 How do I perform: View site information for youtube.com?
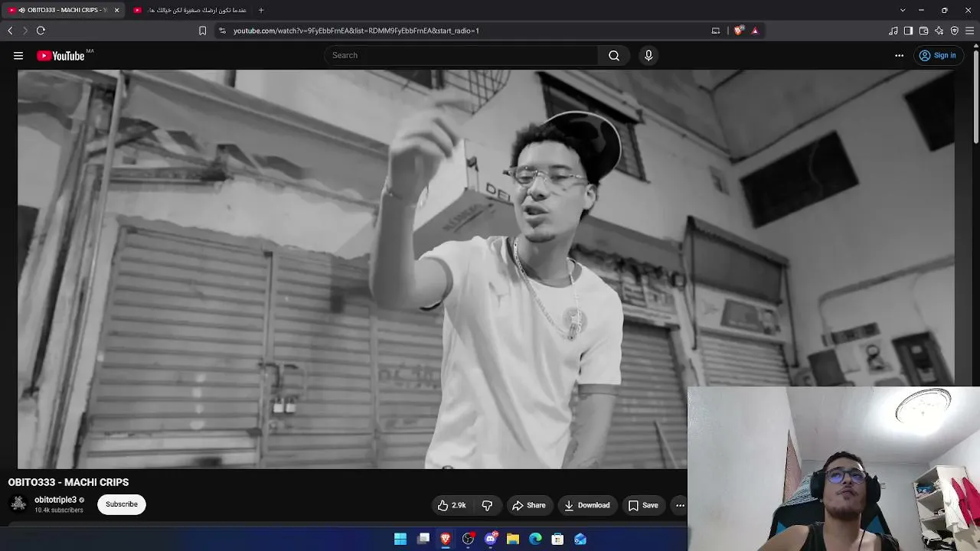[x=222, y=31]
